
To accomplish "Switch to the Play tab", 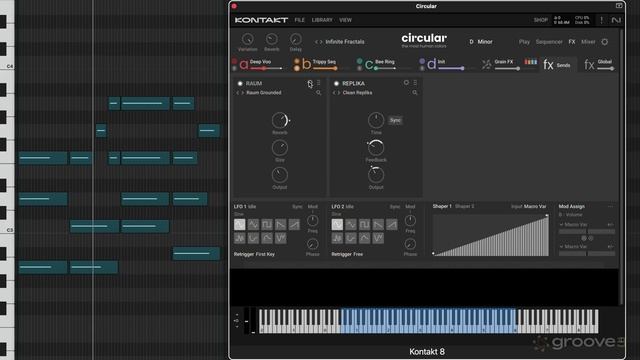I will 524,42.
